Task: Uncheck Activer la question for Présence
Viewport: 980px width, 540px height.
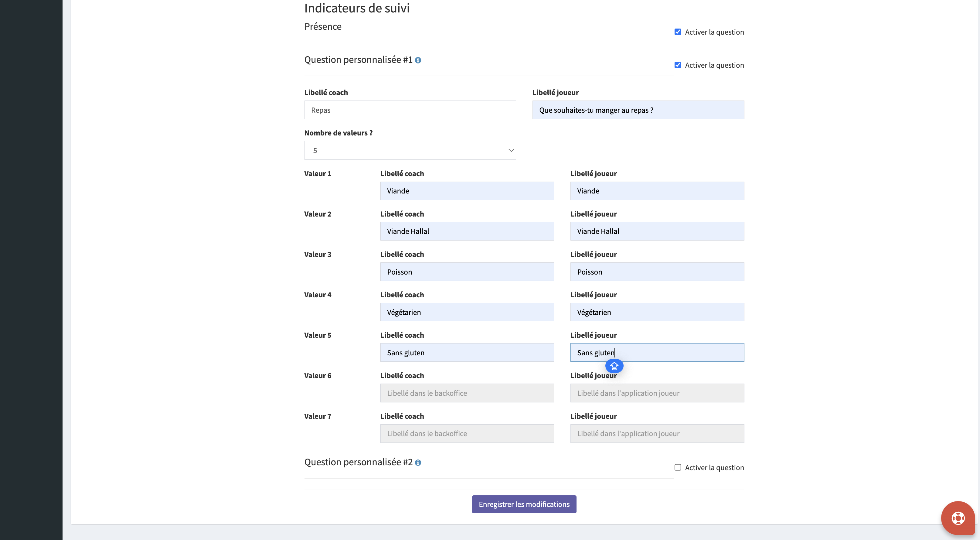Action: 678,32
